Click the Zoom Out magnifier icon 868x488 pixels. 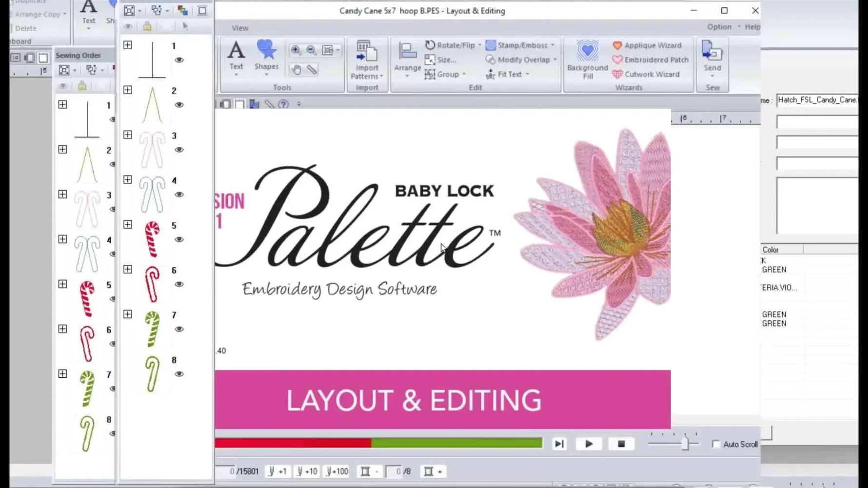(311, 50)
